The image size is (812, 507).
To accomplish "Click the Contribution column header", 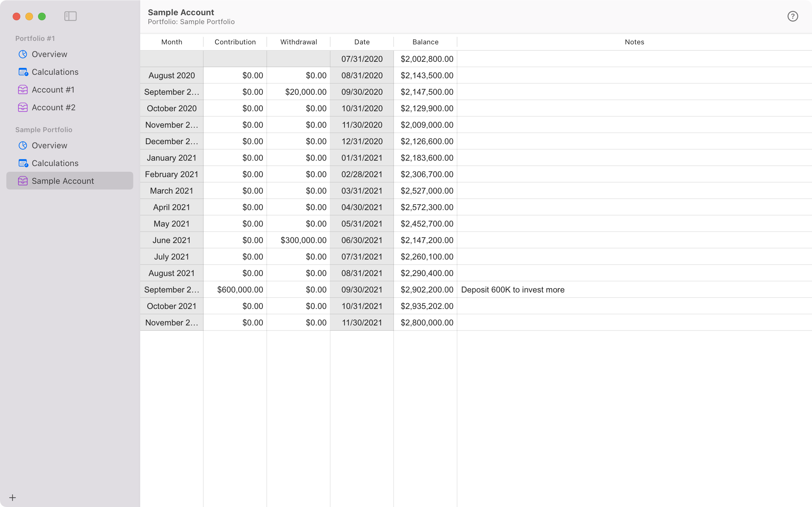I will tap(235, 42).
